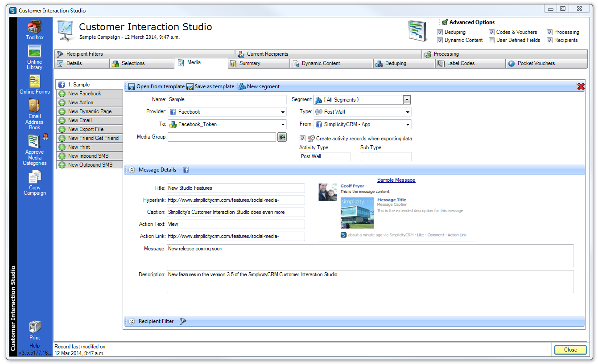The height and width of the screenshot is (364, 598).
Task: Open the From SimplicityCRM - App dropdown
Action: [408, 125]
